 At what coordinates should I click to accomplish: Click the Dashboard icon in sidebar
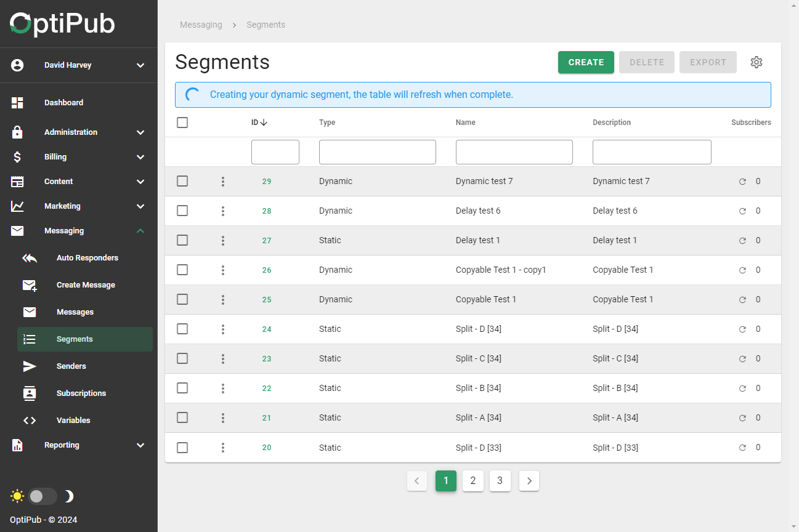[17, 103]
